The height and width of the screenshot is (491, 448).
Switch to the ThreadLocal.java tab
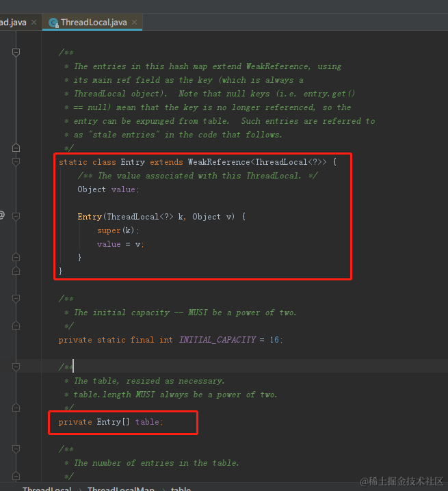pos(92,23)
